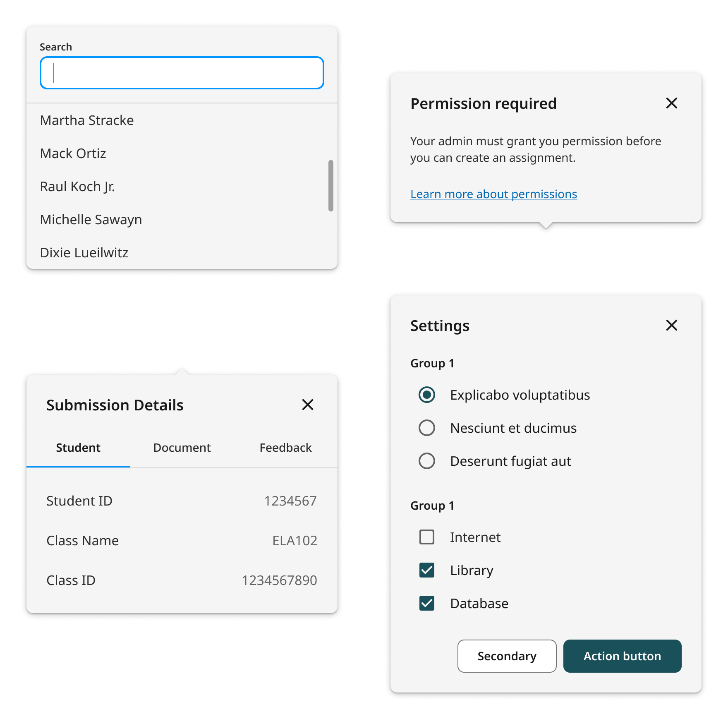The width and height of the screenshot is (728, 719).
Task: Pick Michelle Sawayn in the list
Action: point(182,220)
